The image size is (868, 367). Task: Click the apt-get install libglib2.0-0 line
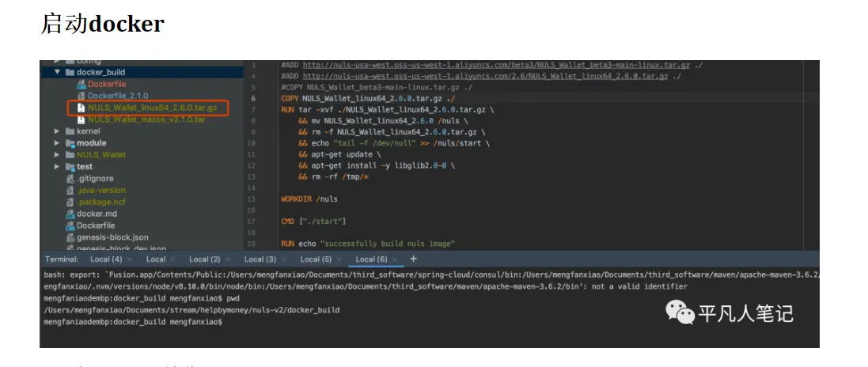pos(377,165)
